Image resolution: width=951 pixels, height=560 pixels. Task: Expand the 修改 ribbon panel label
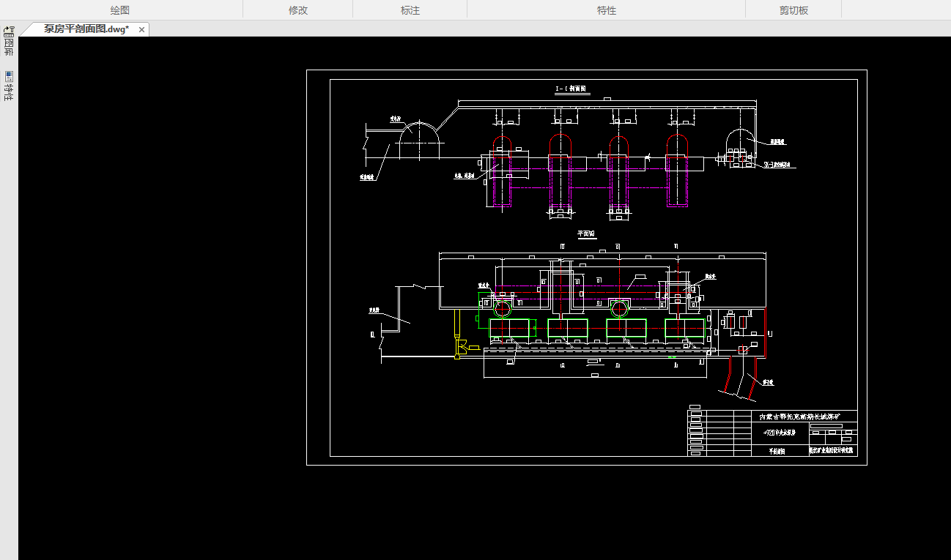[298, 10]
